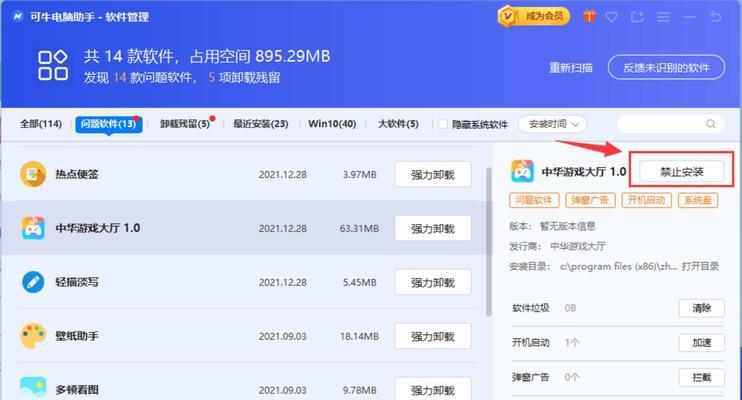Click the 问题软件 orange tag

534,200
